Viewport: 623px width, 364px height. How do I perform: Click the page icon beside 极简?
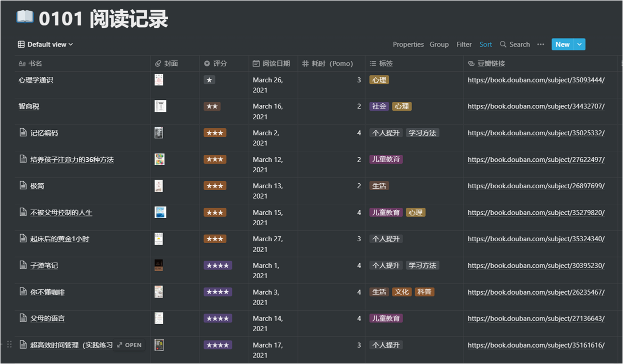(23, 186)
